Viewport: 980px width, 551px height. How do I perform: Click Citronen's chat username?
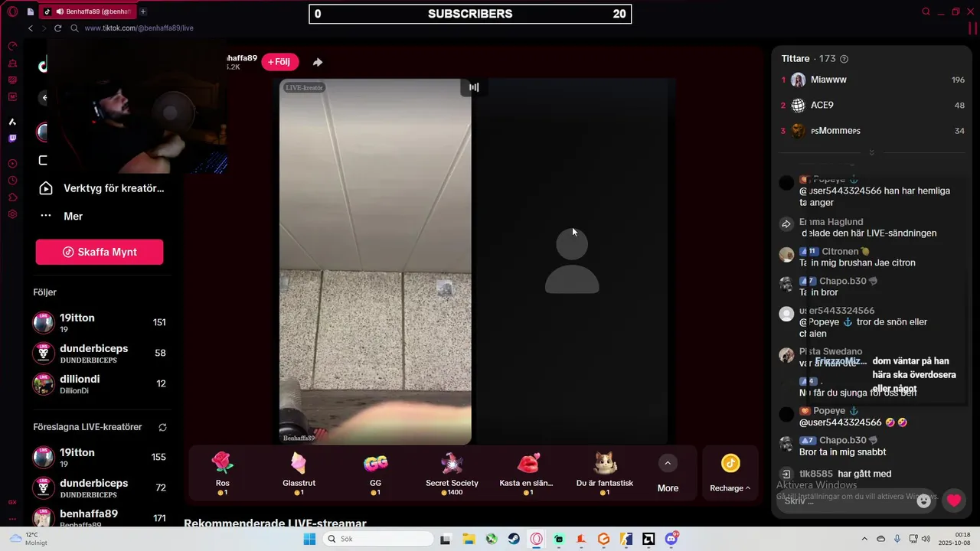(x=840, y=251)
